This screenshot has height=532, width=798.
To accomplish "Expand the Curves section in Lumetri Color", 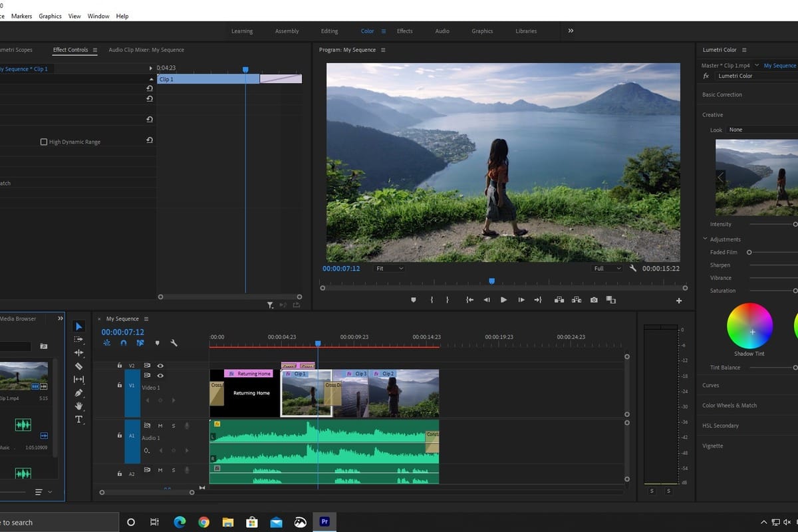I will click(710, 385).
